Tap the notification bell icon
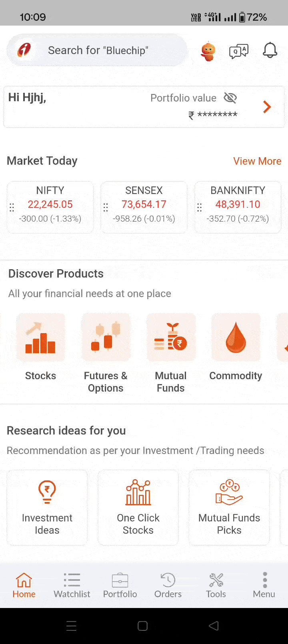The image size is (288, 644). pos(270,50)
